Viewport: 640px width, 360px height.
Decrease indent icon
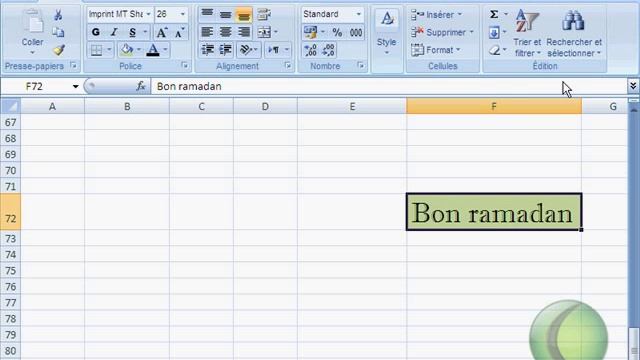pos(207,50)
